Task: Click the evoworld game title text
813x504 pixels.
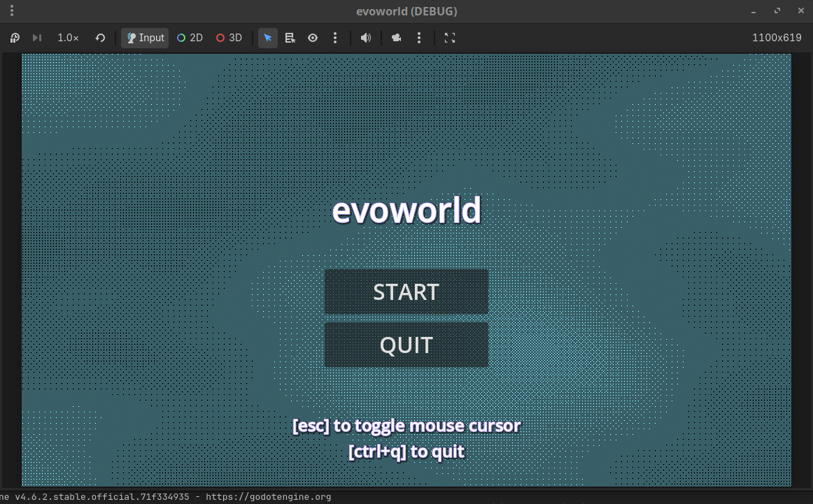Action: pos(406,210)
